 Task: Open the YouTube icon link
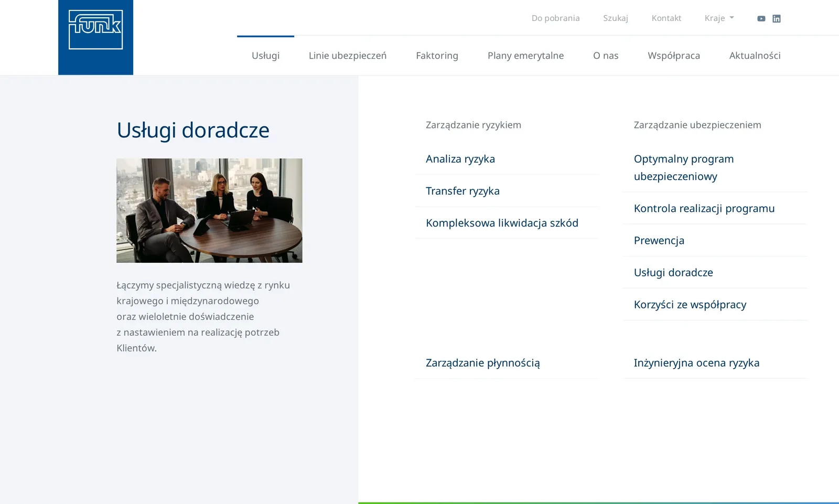tap(761, 18)
